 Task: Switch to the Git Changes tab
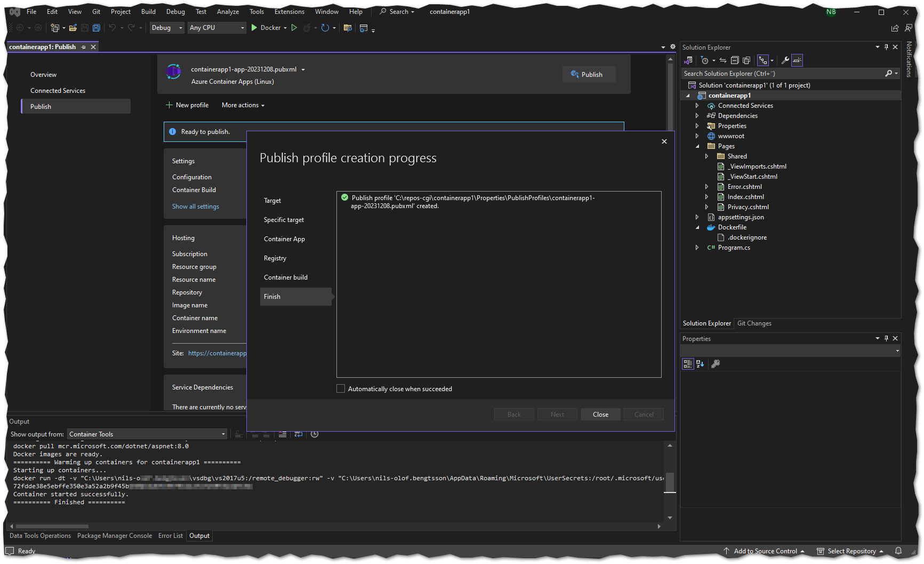pyautogui.click(x=754, y=323)
